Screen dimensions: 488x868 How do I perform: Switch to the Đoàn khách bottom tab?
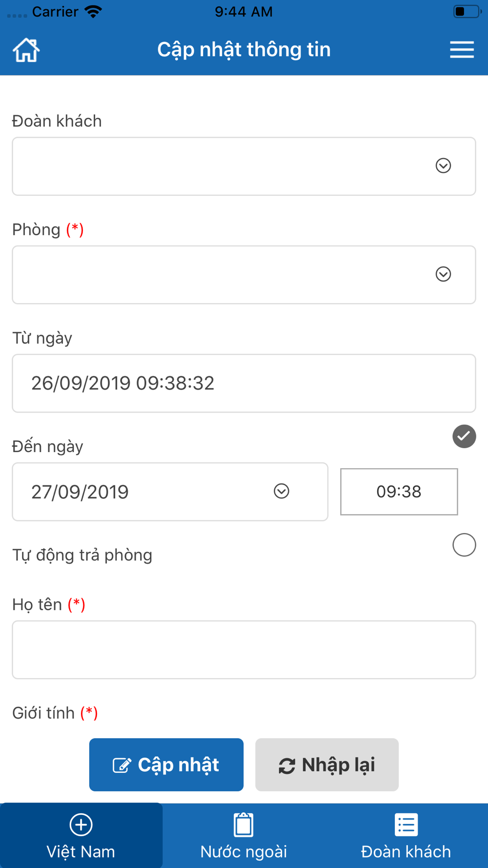point(406,836)
